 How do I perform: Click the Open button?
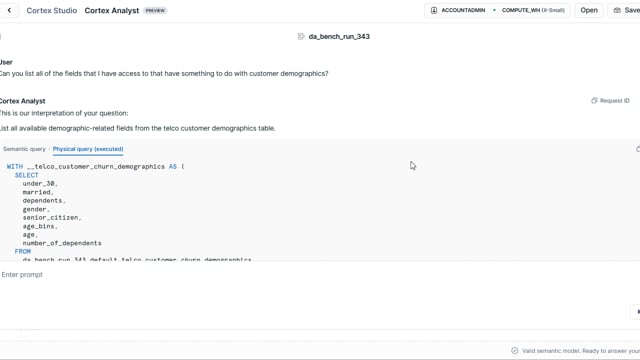[589, 10]
